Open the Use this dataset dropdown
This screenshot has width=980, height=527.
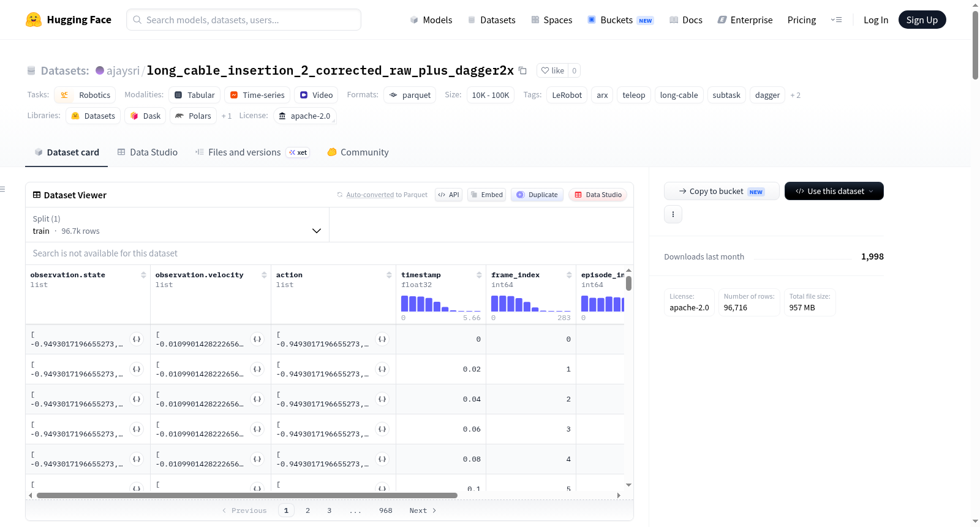click(834, 191)
